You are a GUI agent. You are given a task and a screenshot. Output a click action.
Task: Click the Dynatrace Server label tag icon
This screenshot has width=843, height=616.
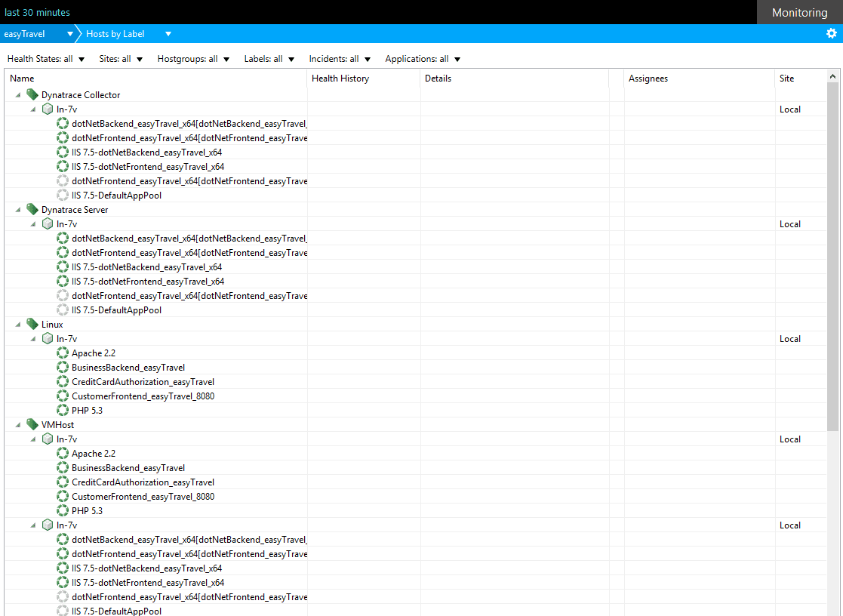point(32,209)
